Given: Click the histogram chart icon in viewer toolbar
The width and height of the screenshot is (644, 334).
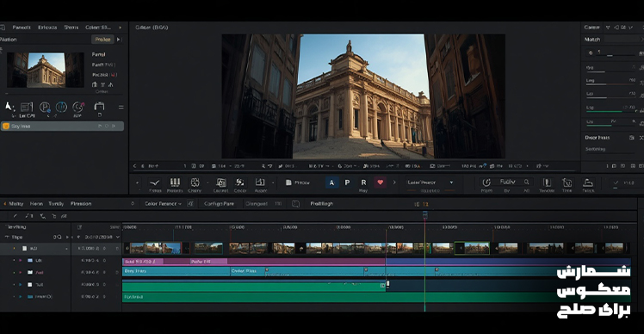Looking at the screenshot, I should [x=260, y=182].
